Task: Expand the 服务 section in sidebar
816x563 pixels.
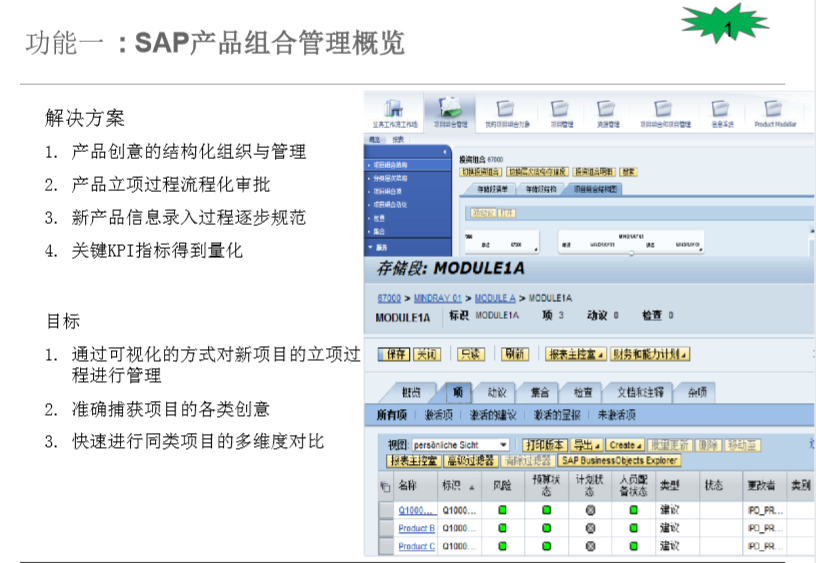Action: 371,247
